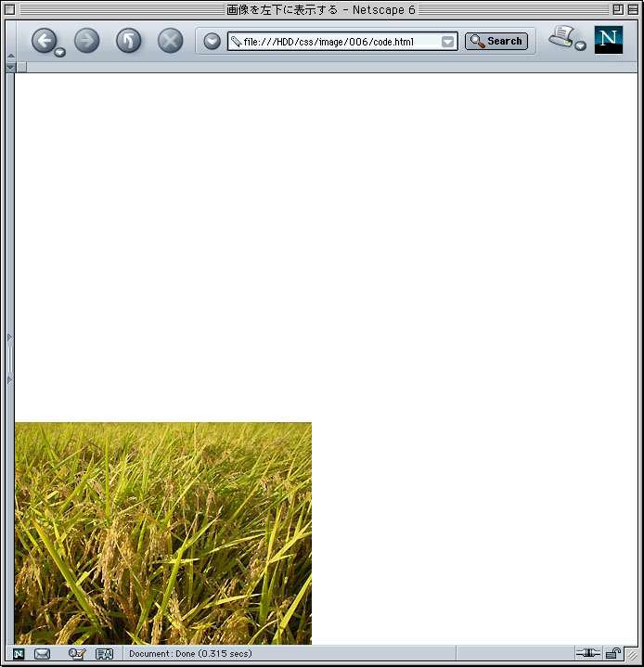Screen dimensions: 644x667
Task: Click the window collapse box in title bar
Action: click(633, 9)
